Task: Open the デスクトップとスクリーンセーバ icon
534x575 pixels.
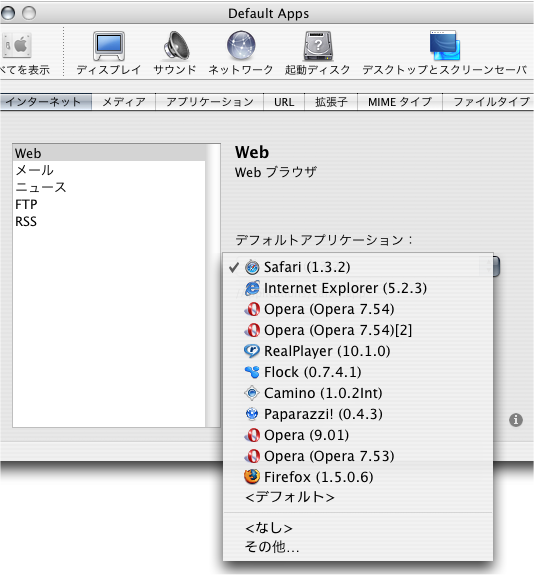Action: (445, 45)
